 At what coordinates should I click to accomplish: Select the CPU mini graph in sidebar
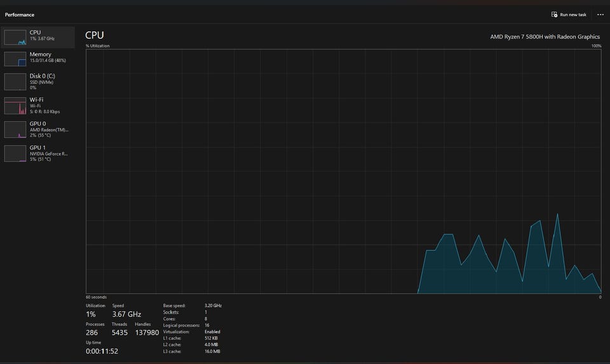coord(15,37)
